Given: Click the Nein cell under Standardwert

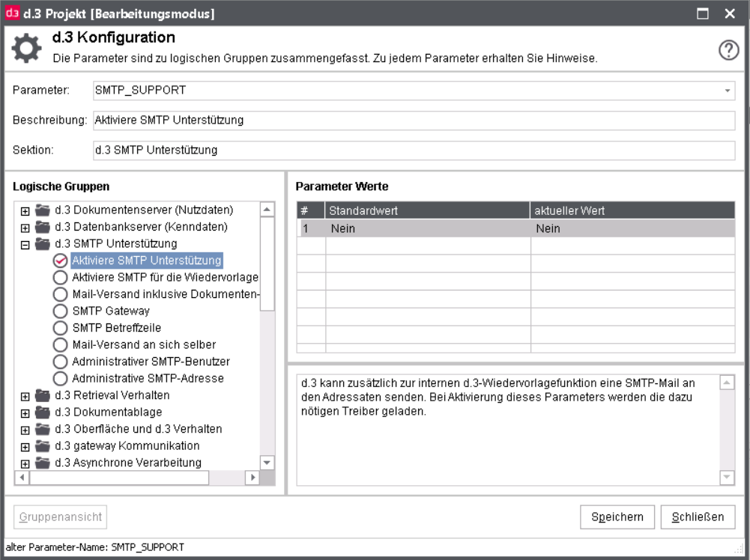Looking at the screenshot, I should 428,228.
